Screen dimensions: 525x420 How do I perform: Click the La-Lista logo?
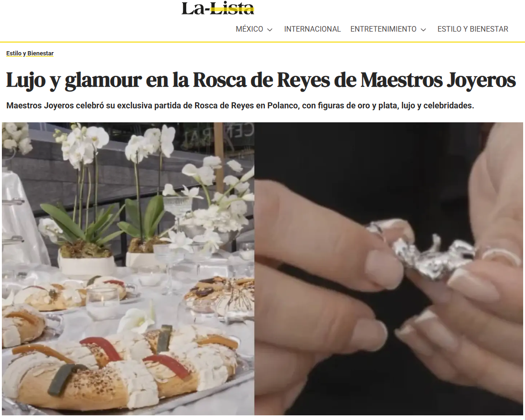pyautogui.click(x=218, y=8)
